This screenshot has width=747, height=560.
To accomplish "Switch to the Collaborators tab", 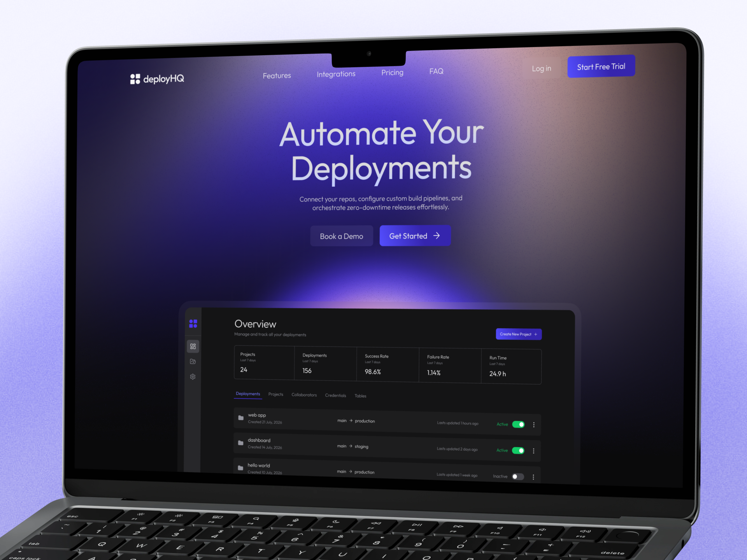I will [x=304, y=395].
